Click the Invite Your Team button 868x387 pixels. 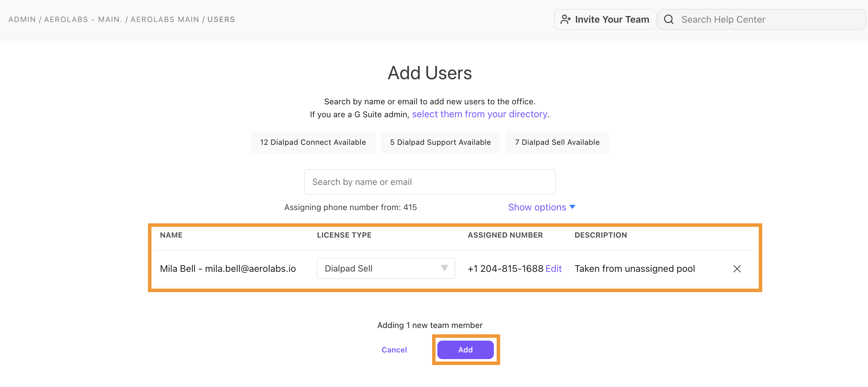[605, 20]
